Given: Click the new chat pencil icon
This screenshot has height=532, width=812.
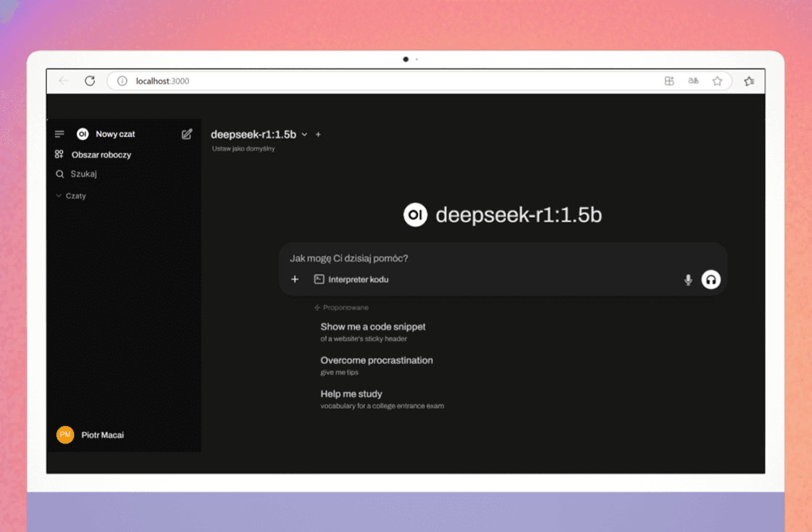Looking at the screenshot, I should click(x=187, y=134).
